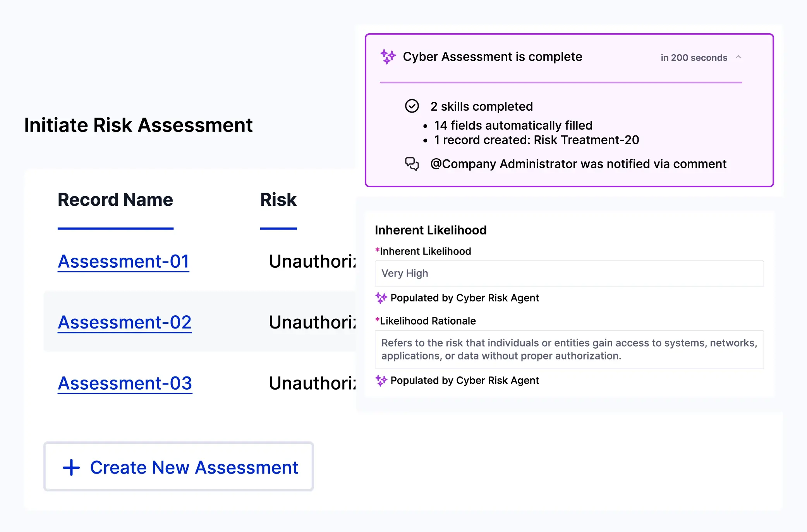Click risk cell in Assessment-01 row

point(312,261)
